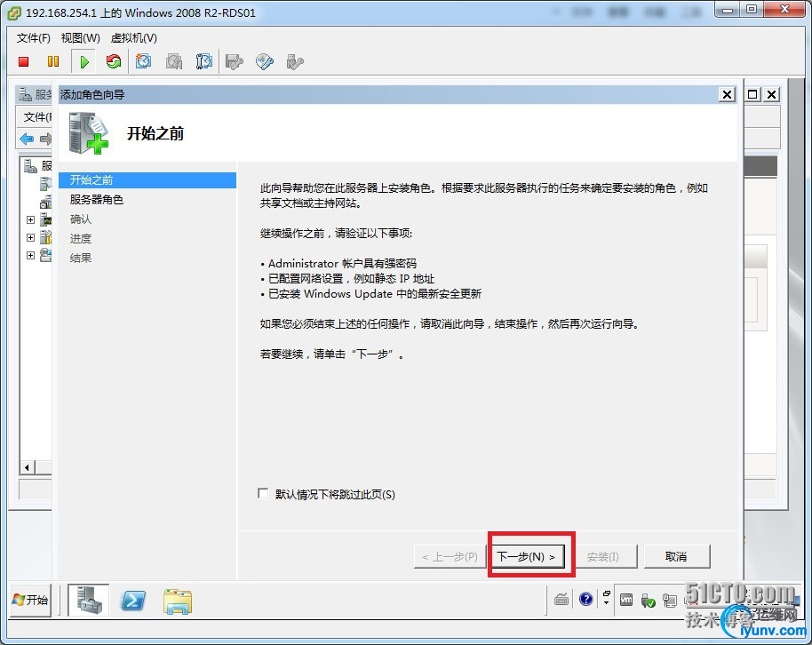Screen dimensions: 812x645
Task: Click the 下一步(N) button
Action: click(527, 556)
